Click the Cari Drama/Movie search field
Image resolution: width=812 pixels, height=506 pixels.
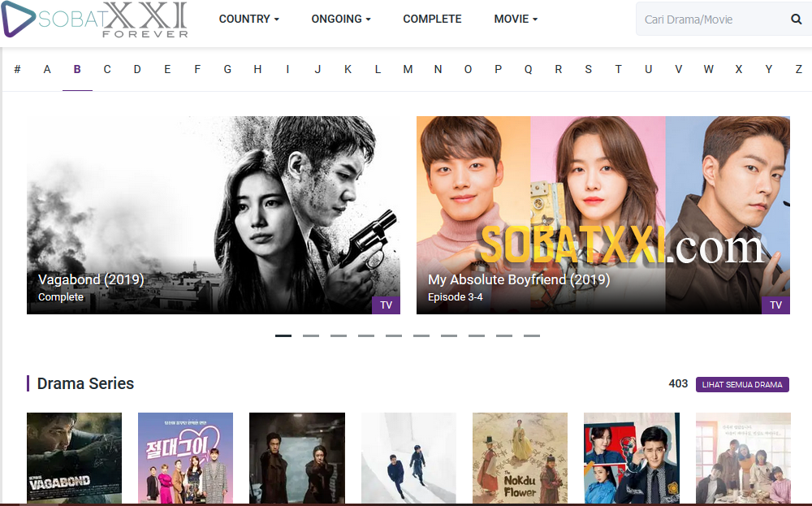714,19
